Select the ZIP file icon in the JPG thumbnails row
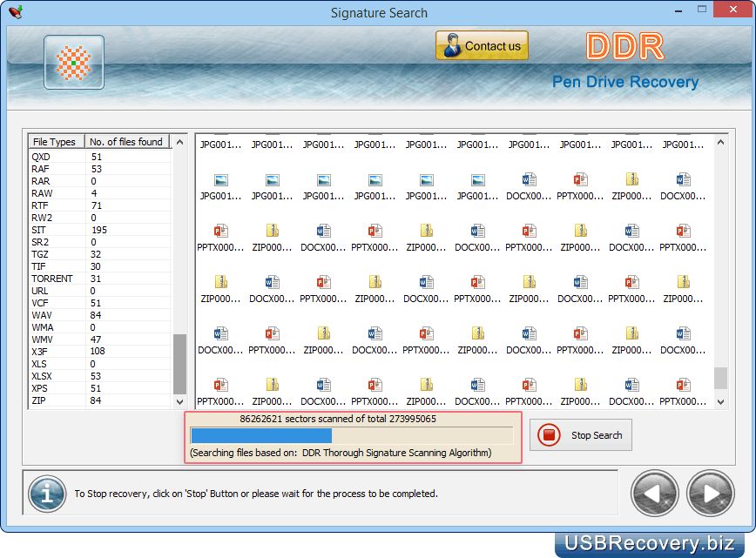 tap(631, 179)
